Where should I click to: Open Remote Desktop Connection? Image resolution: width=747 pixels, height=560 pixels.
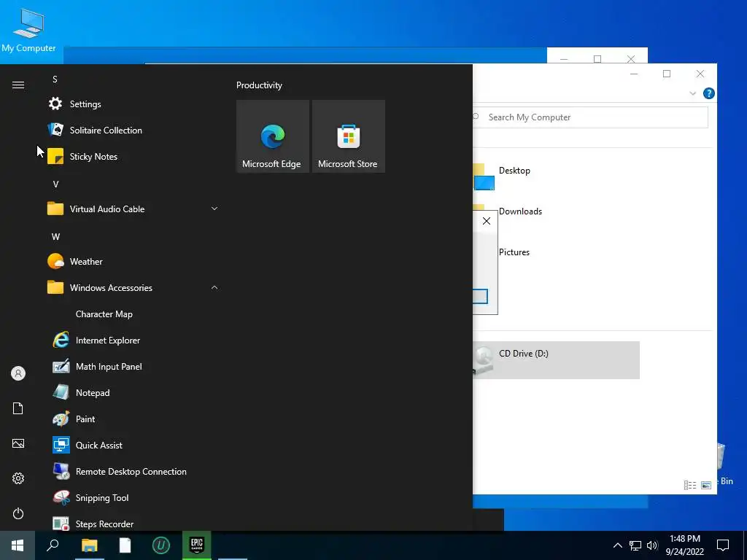coord(133,471)
